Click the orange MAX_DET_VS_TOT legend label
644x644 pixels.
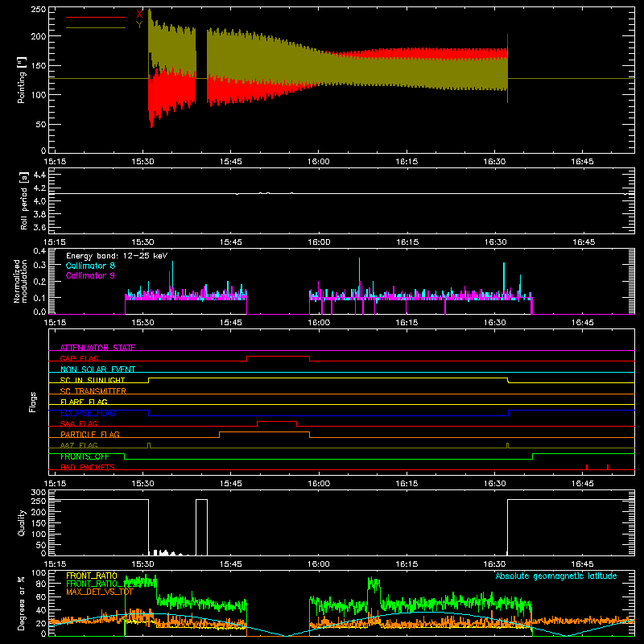click(100, 592)
